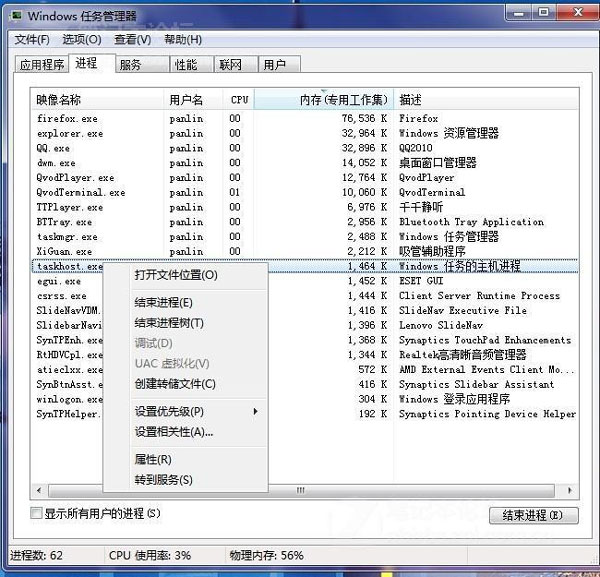Switch to the 服务 tab
600x577 pixels.
click(130, 65)
